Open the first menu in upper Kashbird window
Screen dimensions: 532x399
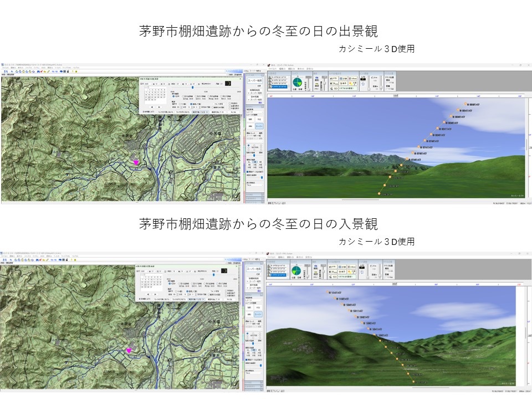(x=272, y=69)
